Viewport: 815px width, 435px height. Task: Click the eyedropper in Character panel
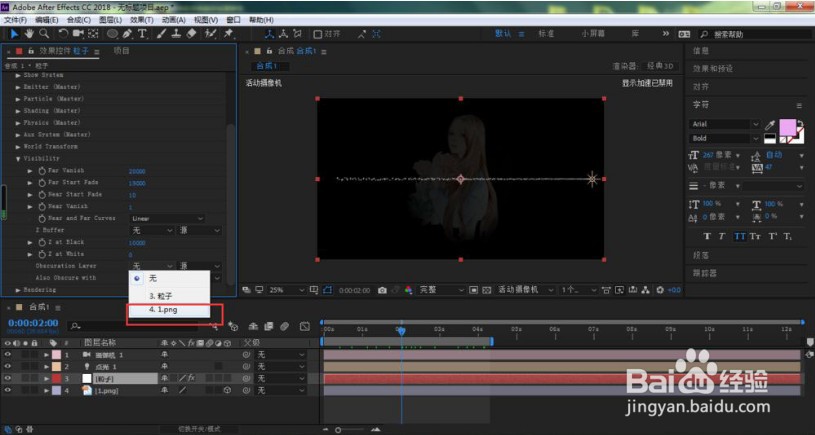coord(769,124)
